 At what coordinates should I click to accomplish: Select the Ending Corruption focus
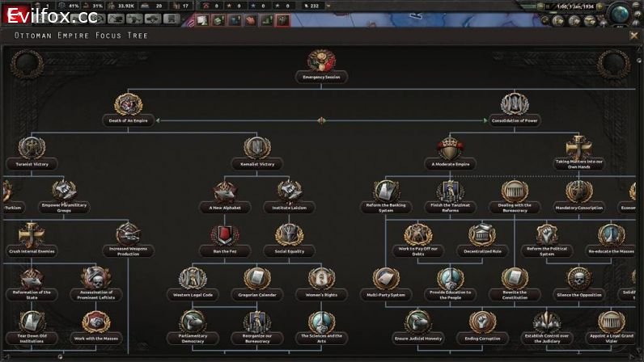482,323
